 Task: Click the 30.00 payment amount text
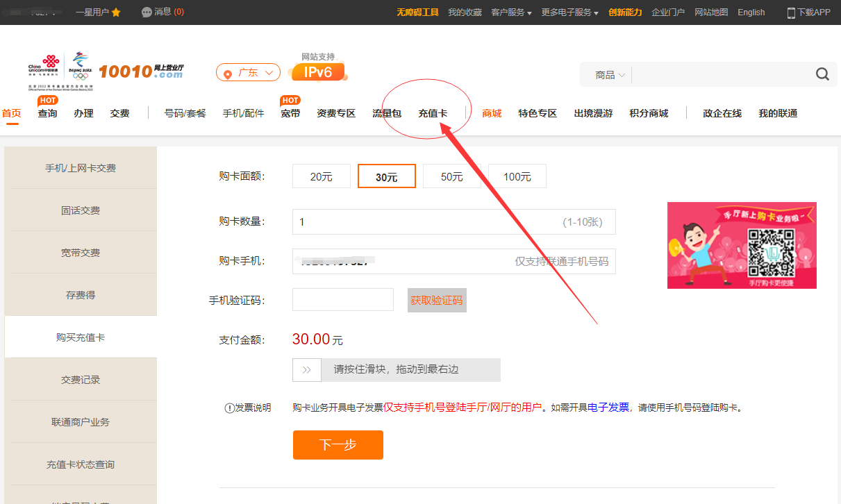(311, 339)
